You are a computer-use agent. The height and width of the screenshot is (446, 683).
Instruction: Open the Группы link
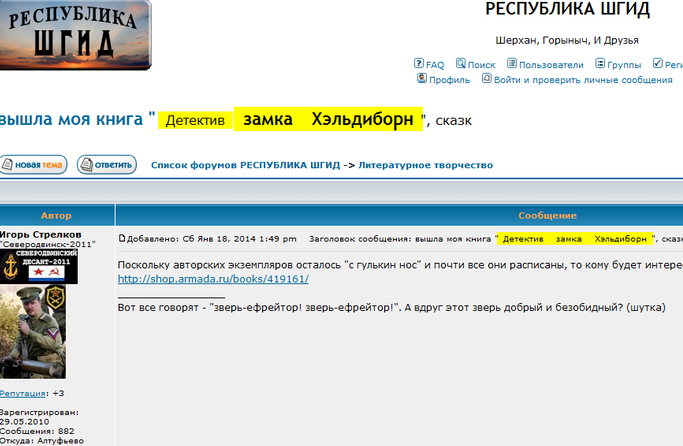tap(624, 65)
